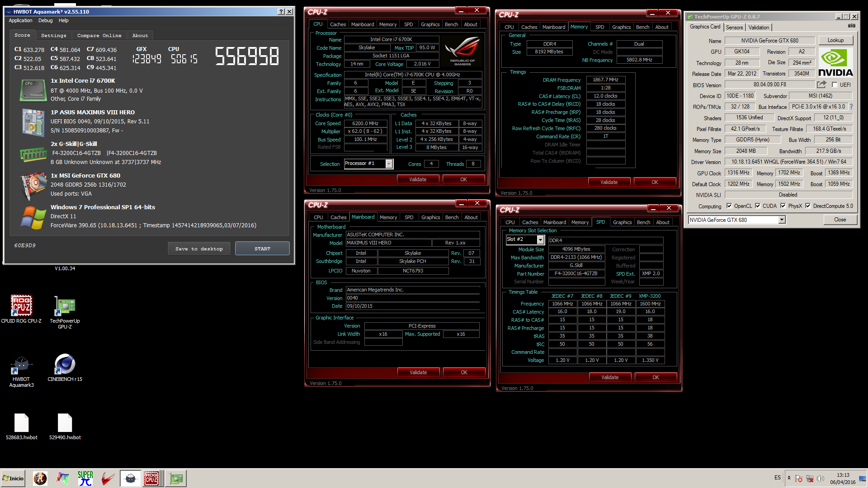Click Validate in the top-left CPU-Z window

pos(418,179)
